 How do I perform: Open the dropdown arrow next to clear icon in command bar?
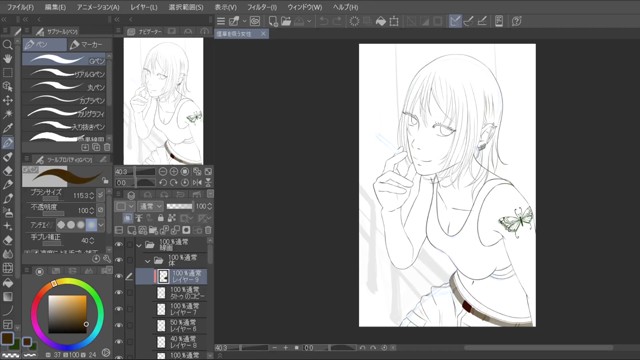click(309, 21)
